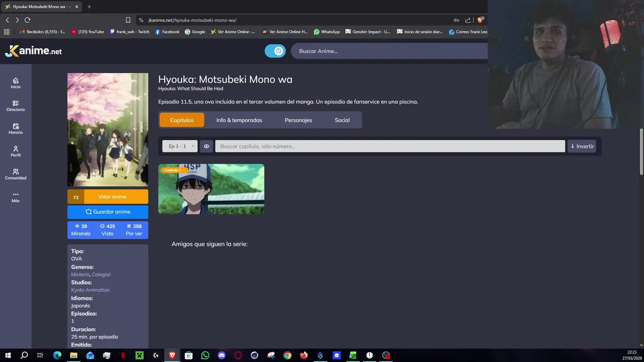Open WhatsApp from the taskbar
644x362 pixels.
point(205,355)
